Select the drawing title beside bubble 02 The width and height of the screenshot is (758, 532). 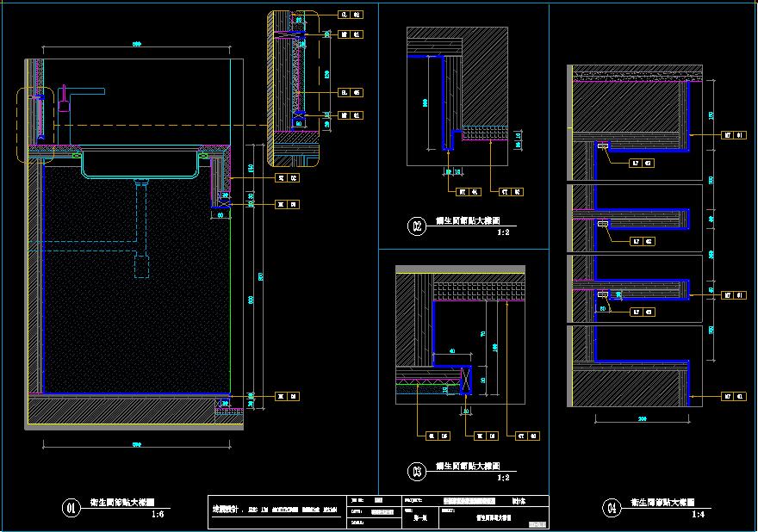(468, 221)
